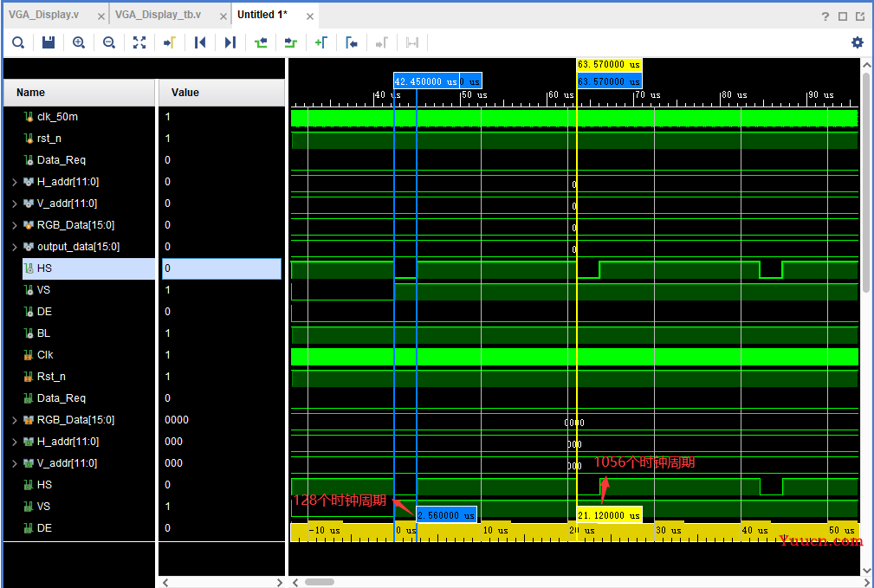Viewport: 874px width, 588px height.
Task: Click the waveform vertical scrollbar down arrow
Action: click(x=866, y=570)
